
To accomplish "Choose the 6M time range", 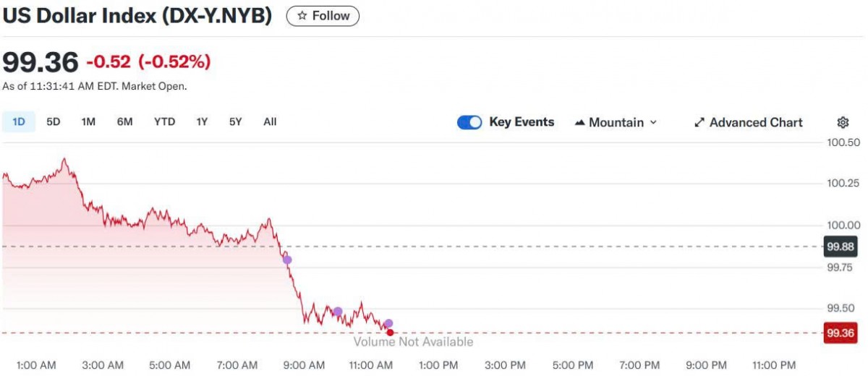I will point(124,121).
